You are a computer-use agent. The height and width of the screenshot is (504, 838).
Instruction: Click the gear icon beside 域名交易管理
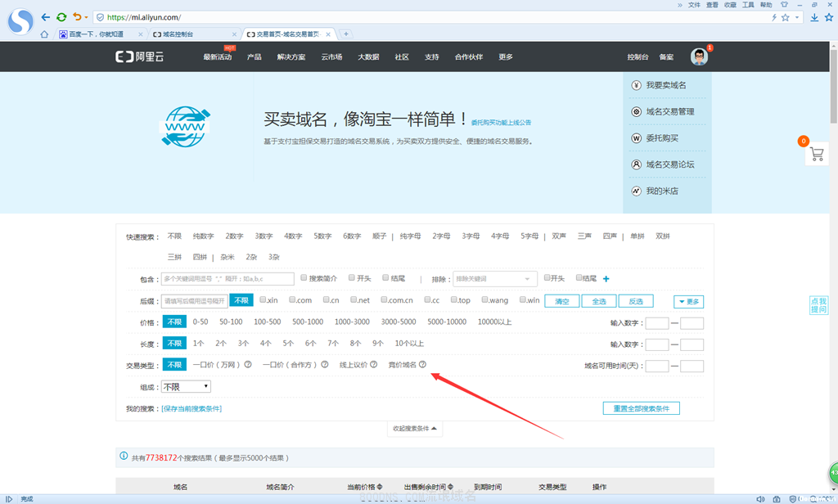(636, 112)
